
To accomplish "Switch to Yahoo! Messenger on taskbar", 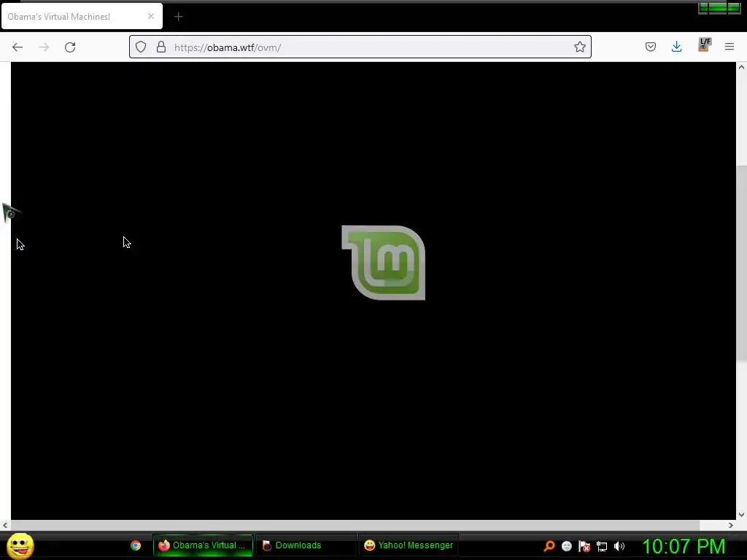I will (x=409, y=545).
